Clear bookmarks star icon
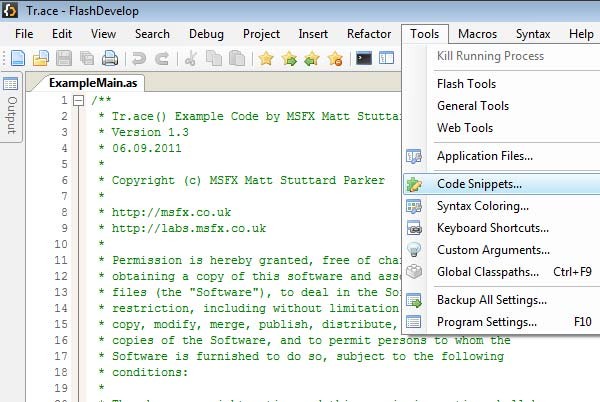The height and width of the screenshot is (402, 600). (x=335, y=59)
